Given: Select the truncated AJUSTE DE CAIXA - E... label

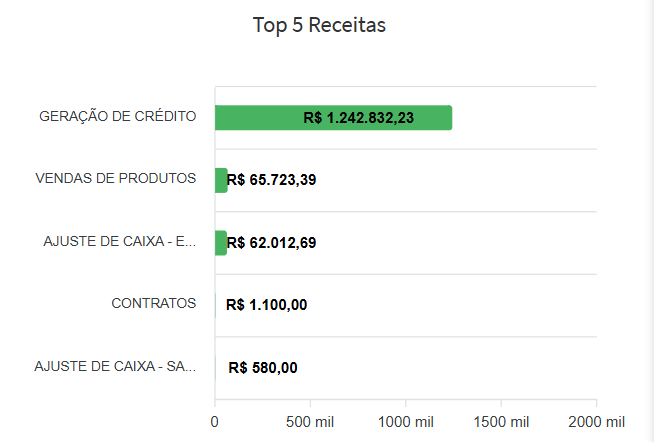Looking at the screenshot, I should [120, 241].
